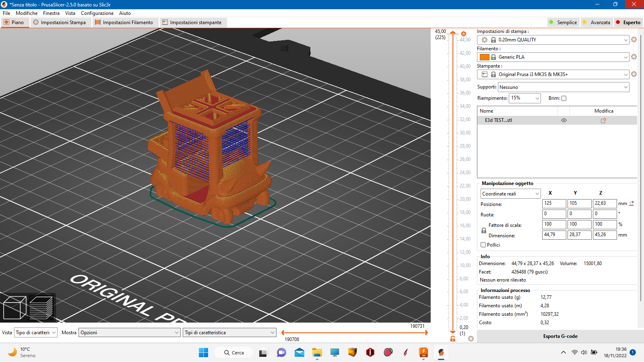Click the Esporta G-code button
Viewport: 644px width, 362px height.
coord(560,336)
